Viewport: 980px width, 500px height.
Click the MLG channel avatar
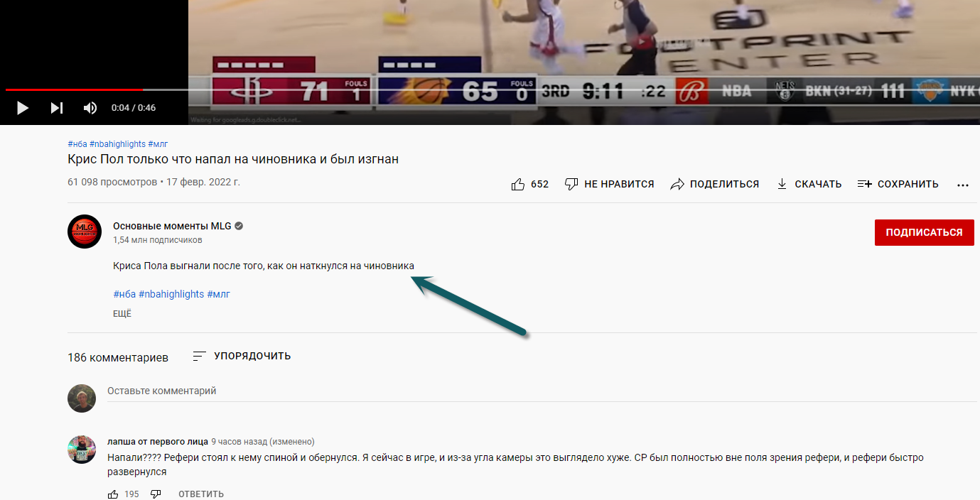click(85, 232)
